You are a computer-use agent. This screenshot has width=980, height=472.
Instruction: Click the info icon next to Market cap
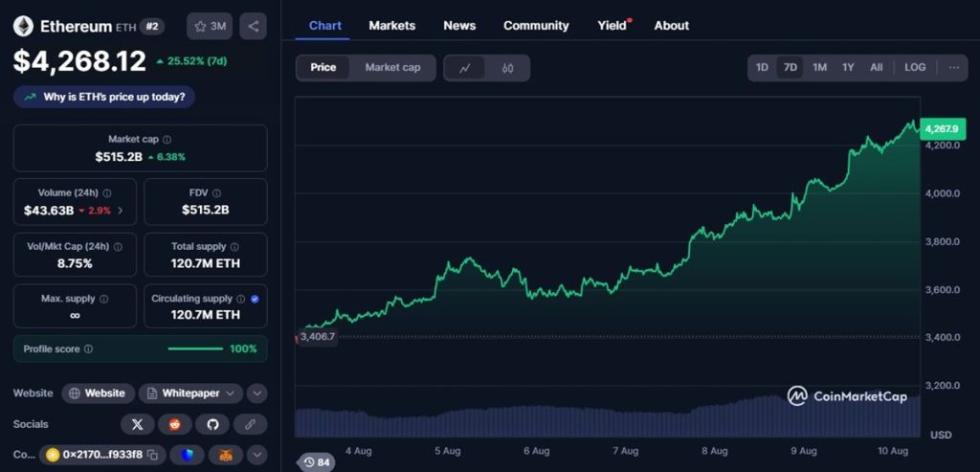pyautogui.click(x=167, y=140)
